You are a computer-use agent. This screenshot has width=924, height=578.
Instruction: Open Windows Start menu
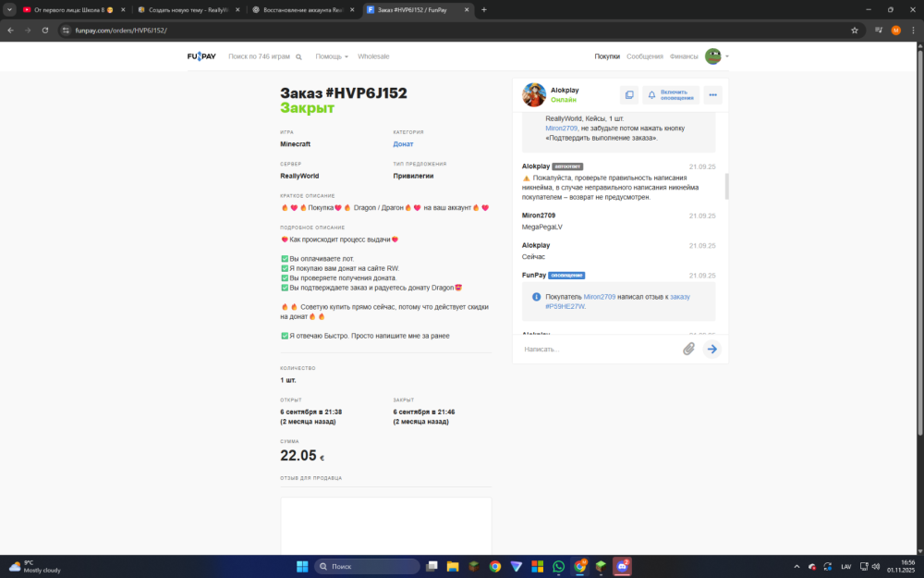(x=302, y=566)
